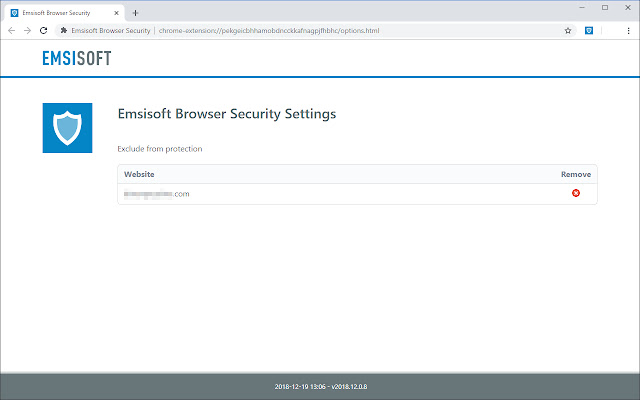Go back to the previous page
This screenshot has width=640, height=400.
pyautogui.click(x=11, y=31)
